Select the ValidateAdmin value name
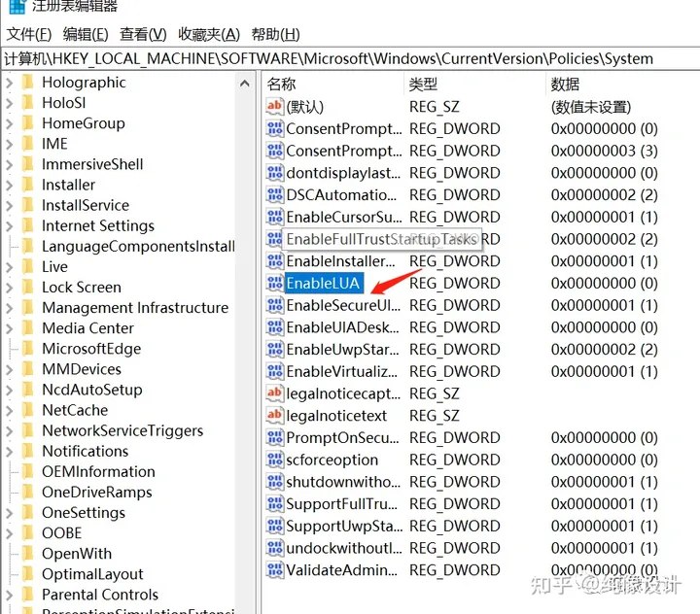 (x=342, y=570)
